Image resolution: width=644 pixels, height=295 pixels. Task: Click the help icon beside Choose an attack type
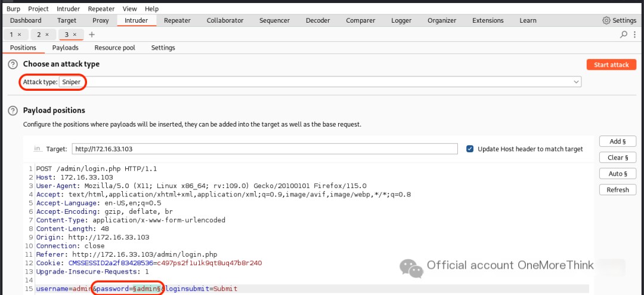click(14, 64)
